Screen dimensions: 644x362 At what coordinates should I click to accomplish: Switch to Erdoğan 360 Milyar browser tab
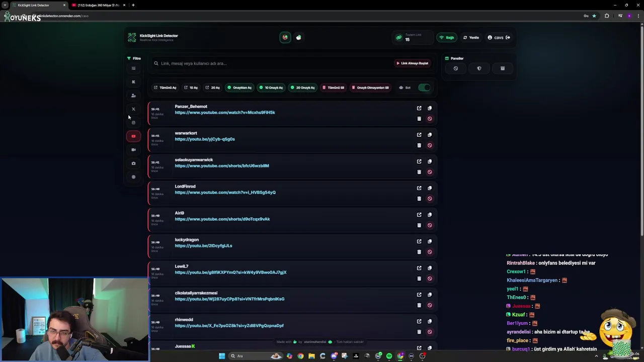click(x=98, y=5)
